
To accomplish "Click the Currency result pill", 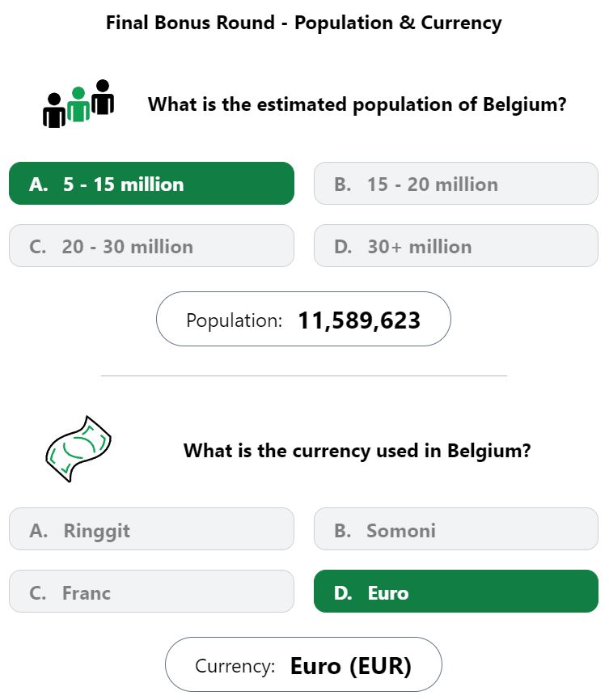I will pyautogui.click(x=303, y=664).
